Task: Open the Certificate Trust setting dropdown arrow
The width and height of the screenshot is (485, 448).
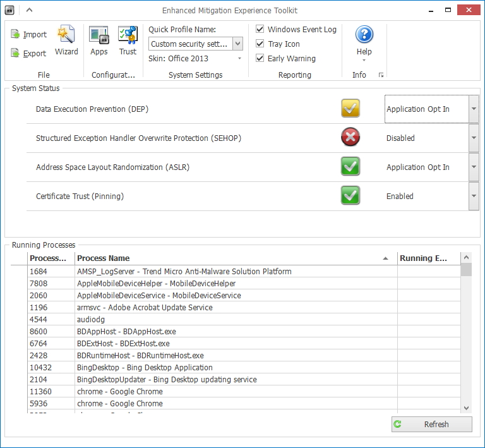Action: [474, 196]
